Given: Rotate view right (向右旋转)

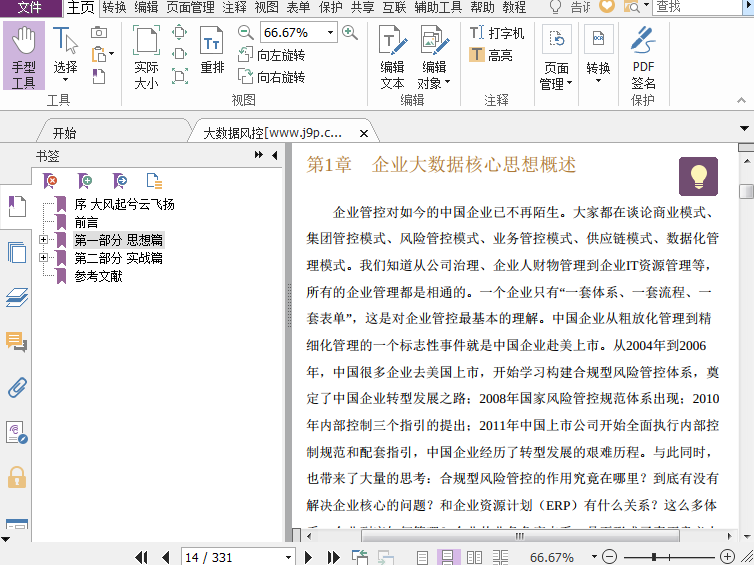Looking at the screenshot, I should point(272,76).
